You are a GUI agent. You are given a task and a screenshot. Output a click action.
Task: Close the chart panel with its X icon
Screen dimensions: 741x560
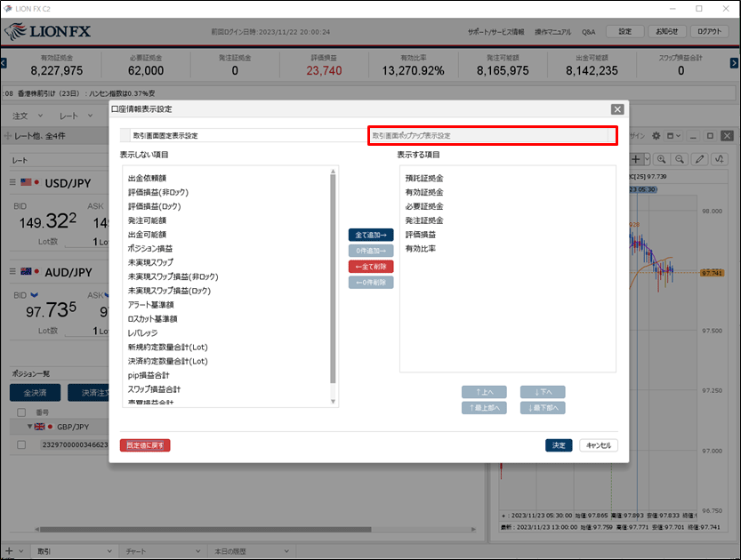(728, 136)
